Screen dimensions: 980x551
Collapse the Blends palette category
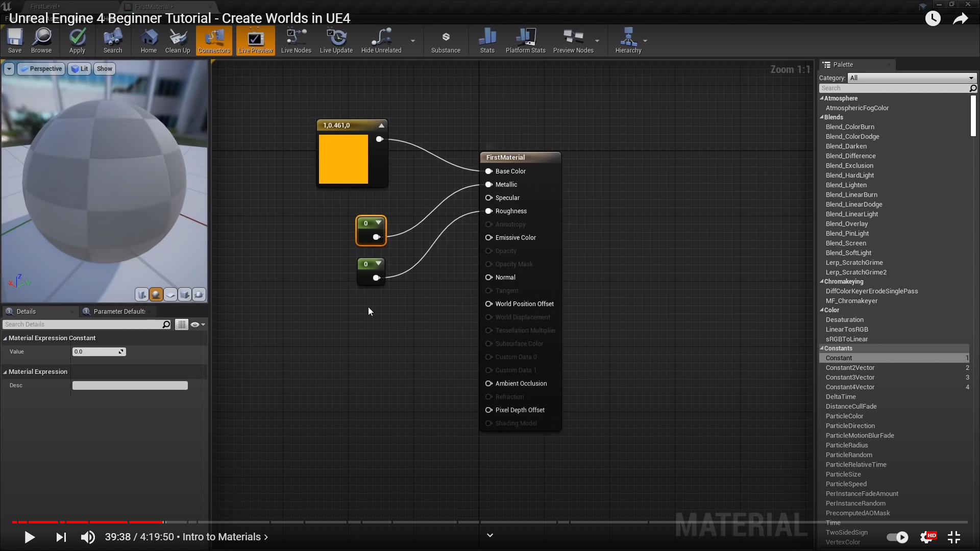[x=822, y=117]
